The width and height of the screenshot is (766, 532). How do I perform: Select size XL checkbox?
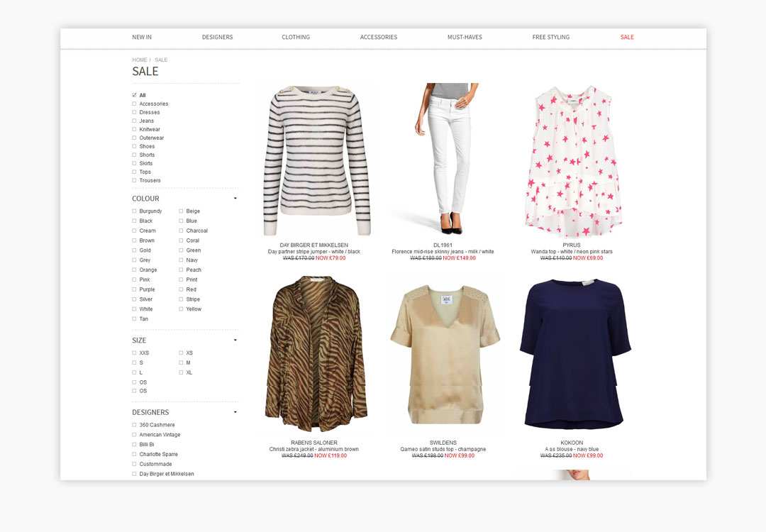coord(181,372)
